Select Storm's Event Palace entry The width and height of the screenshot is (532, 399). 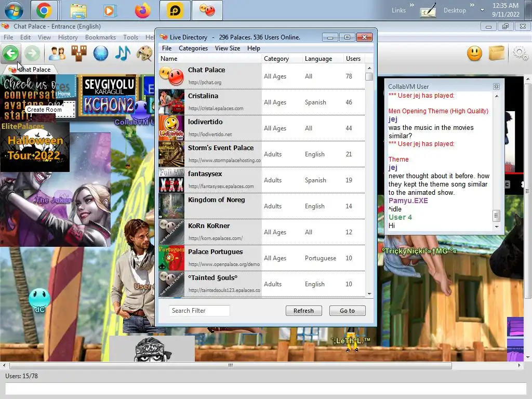tap(262, 154)
